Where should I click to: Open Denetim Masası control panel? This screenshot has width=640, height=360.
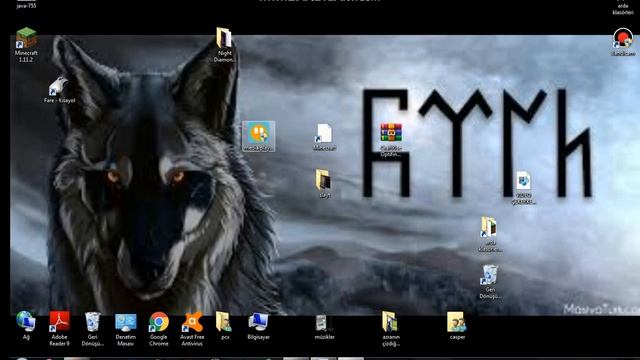[x=126, y=329]
